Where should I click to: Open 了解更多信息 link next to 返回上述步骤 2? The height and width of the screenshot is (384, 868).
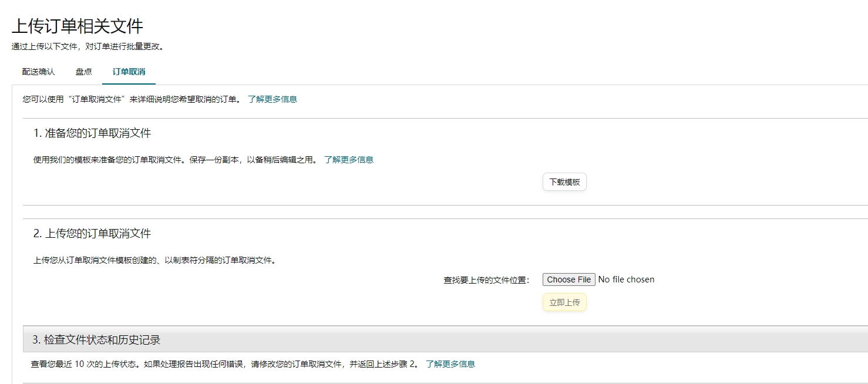450,364
